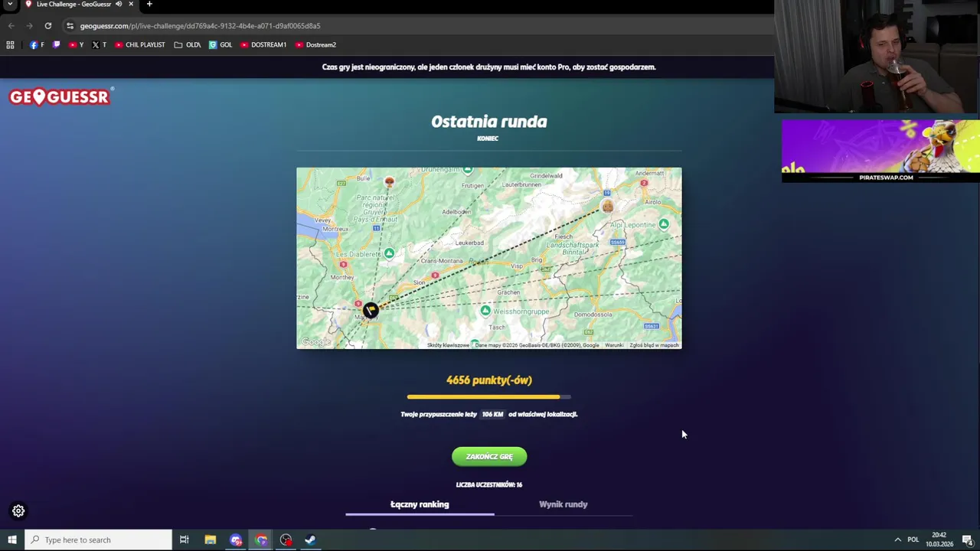Click the ZAKOŃCZ GRĘ button
980x551 pixels.
(x=489, y=457)
